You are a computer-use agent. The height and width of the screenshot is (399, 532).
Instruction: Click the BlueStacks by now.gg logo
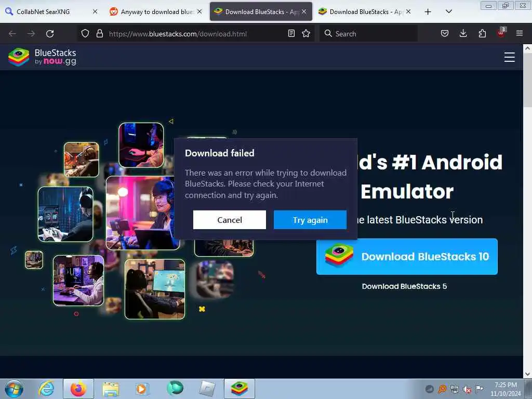[x=43, y=57]
